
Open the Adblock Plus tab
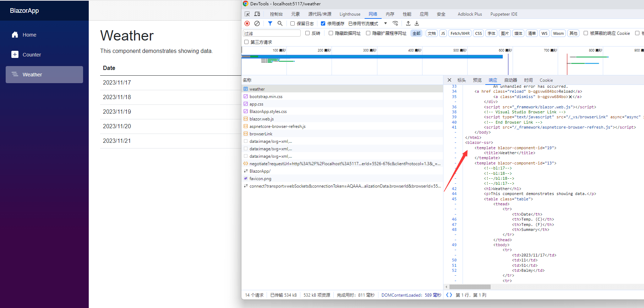click(x=470, y=14)
